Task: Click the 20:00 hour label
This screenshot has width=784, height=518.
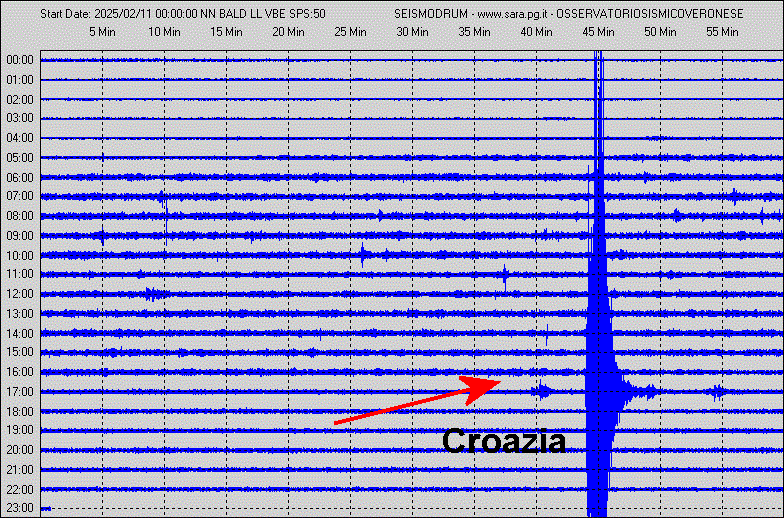Action: click(20, 450)
